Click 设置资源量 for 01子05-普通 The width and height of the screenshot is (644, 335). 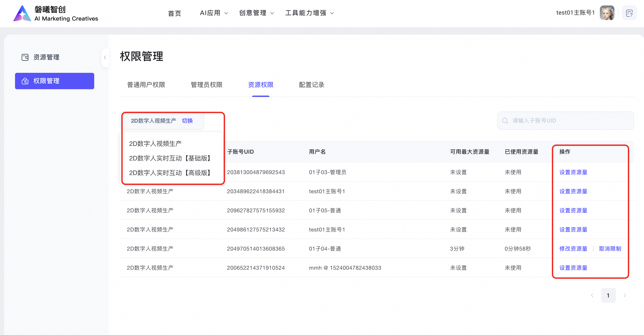(x=573, y=211)
